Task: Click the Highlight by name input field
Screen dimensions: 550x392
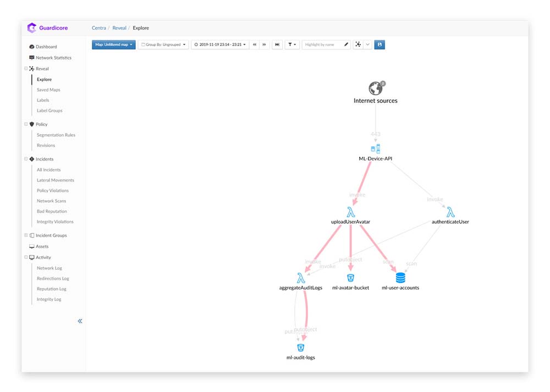Action: pyautogui.click(x=323, y=45)
